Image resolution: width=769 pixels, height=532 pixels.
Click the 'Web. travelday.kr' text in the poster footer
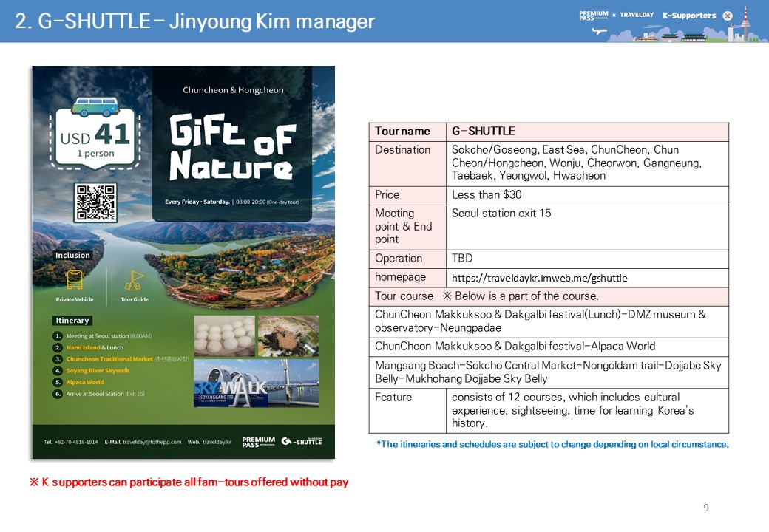pos(209,442)
